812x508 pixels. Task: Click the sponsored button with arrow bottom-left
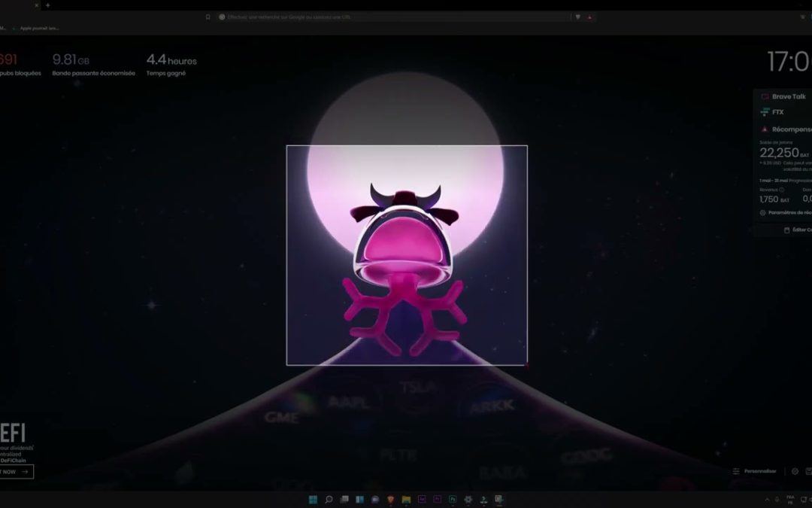click(17, 472)
